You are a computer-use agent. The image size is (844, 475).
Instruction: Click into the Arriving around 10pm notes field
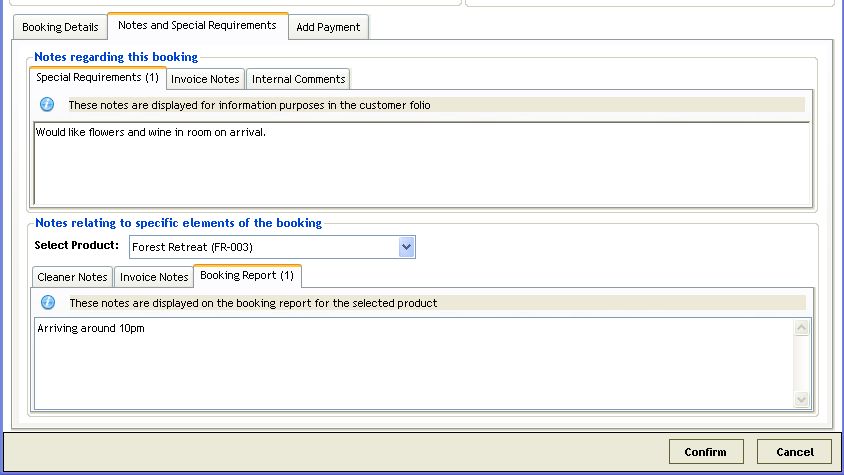[x=414, y=364]
